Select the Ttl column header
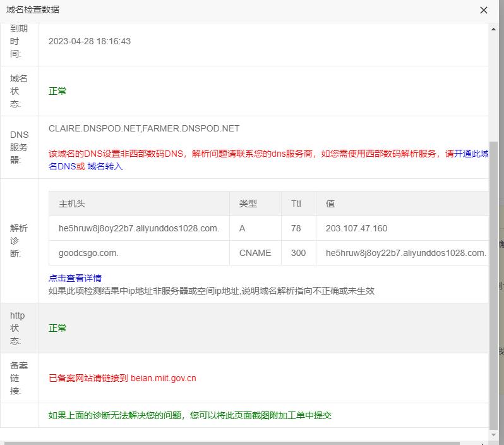The image size is (504, 445). [x=296, y=204]
